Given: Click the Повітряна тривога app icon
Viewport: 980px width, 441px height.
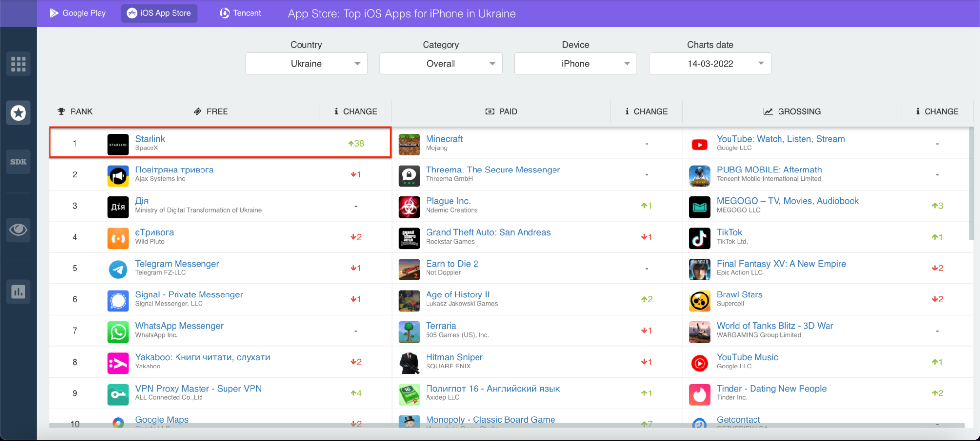Looking at the screenshot, I should 118,175.
